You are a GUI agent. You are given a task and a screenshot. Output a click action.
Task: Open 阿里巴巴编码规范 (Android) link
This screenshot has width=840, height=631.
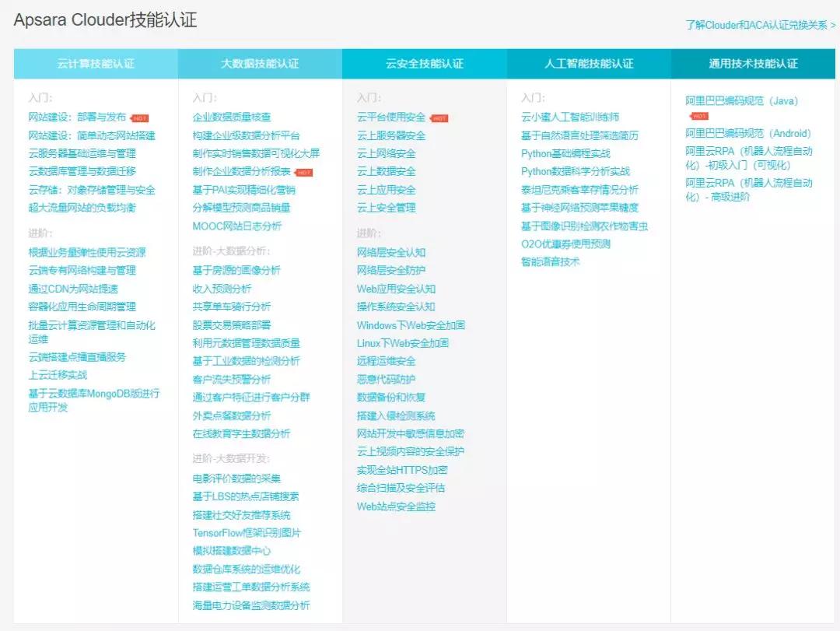pos(748,133)
